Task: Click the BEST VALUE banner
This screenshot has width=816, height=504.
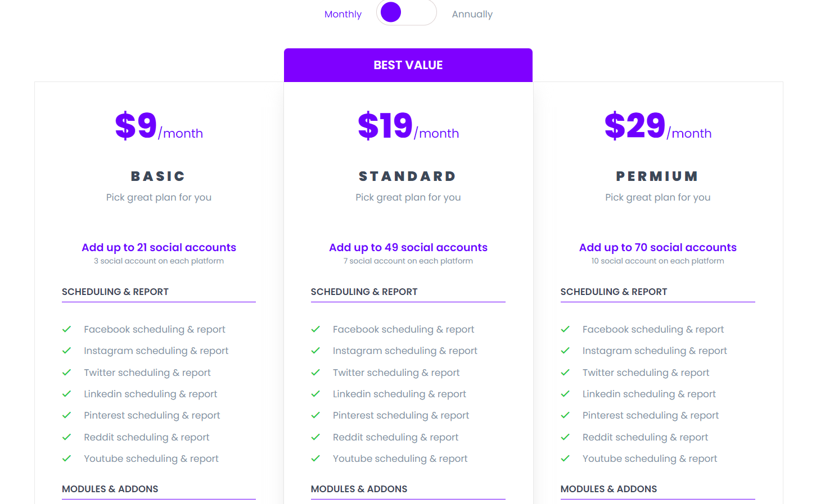Action: (x=408, y=65)
